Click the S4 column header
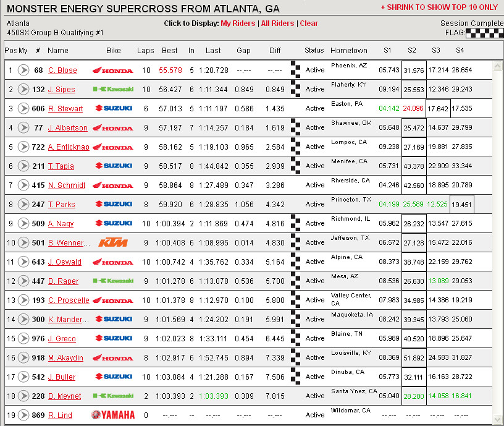The width and height of the screenshot is (504, 426). coord(460,50)
